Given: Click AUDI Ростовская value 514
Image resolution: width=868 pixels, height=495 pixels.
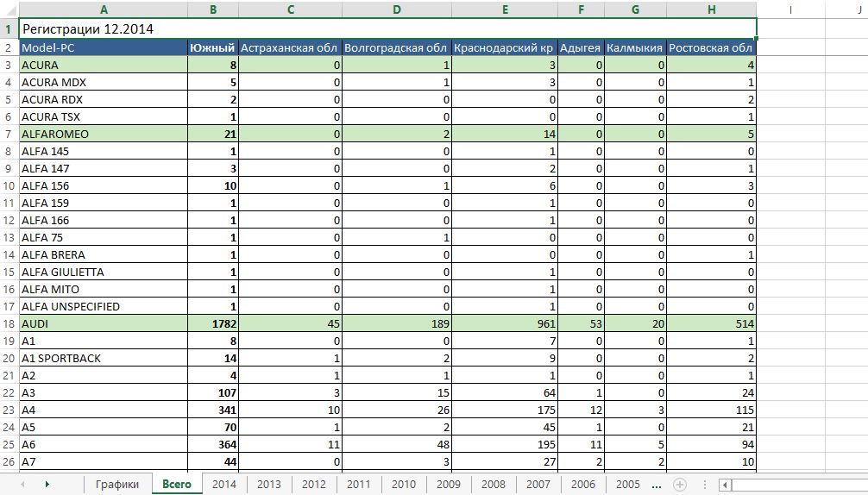Looking at the screenshot, I should pos(711,323).
